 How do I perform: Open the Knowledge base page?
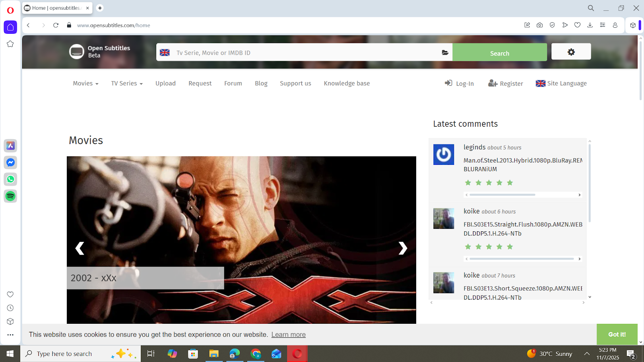(x=347, y=83)
